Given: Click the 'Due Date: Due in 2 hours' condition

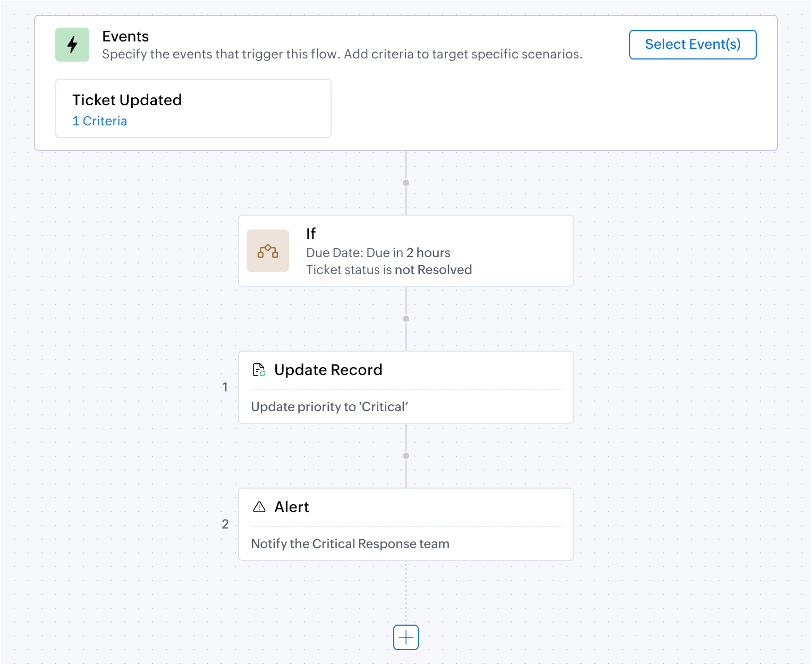Looking at the screenshot, I should click(x=378, y=253).
